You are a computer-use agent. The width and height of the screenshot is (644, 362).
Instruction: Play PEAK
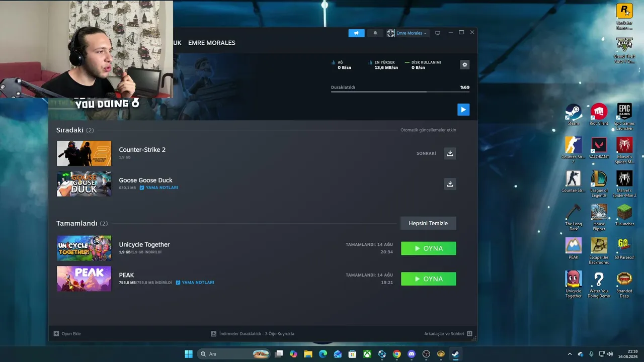[429, 279]
